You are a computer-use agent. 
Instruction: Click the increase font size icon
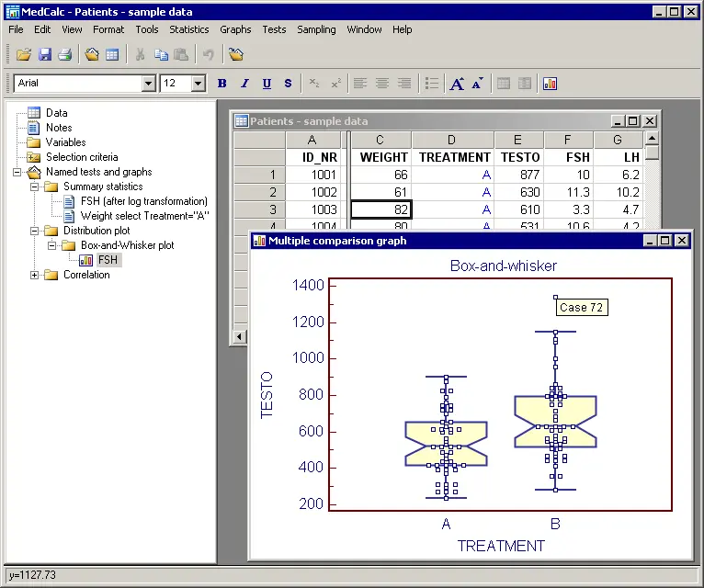[x=457, y=84]
